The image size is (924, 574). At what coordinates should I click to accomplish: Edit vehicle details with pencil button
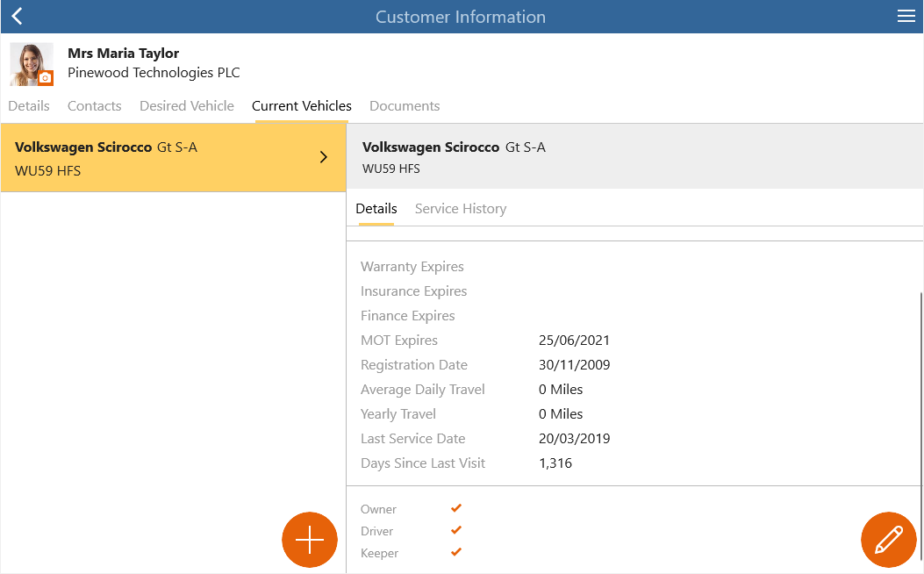(889, 540)
